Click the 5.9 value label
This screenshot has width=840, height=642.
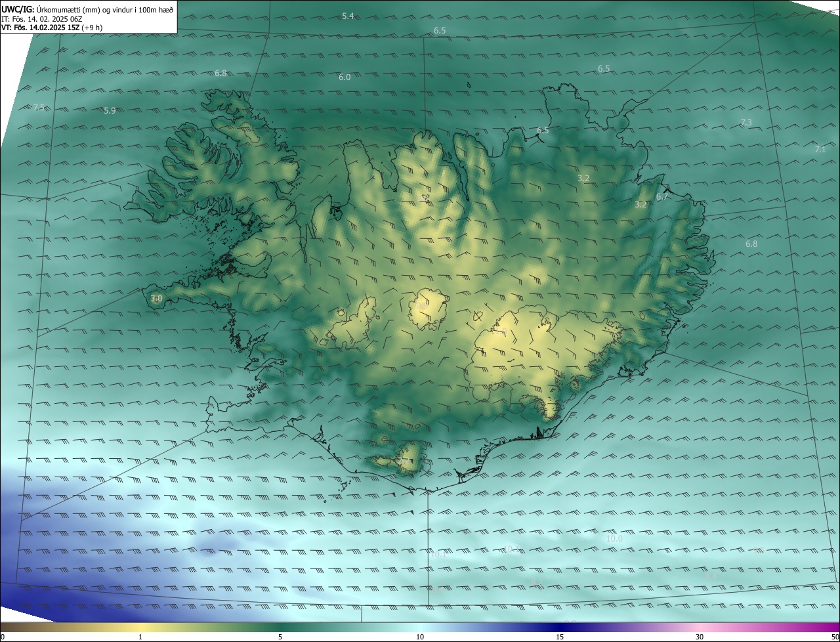click(x=110, y=110)
